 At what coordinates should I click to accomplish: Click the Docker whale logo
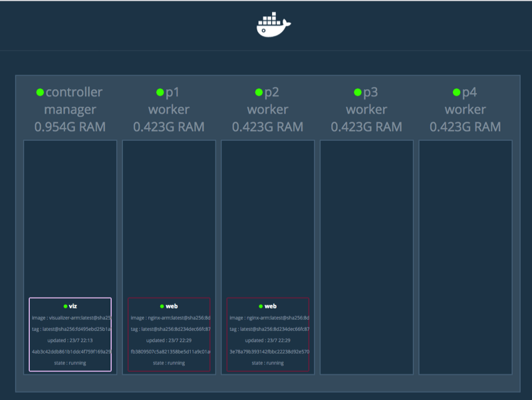pos(273,25)
